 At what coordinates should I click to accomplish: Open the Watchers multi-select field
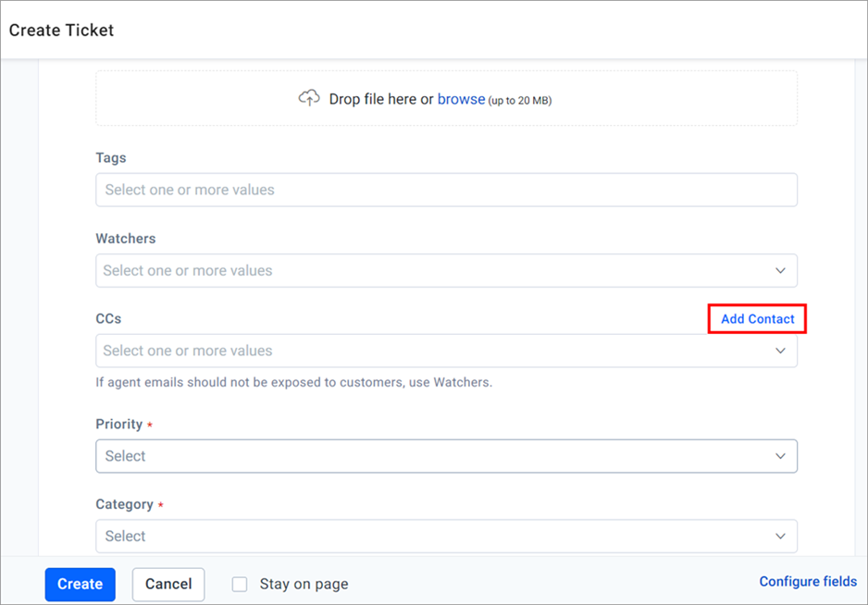click(x=446, y=271)
